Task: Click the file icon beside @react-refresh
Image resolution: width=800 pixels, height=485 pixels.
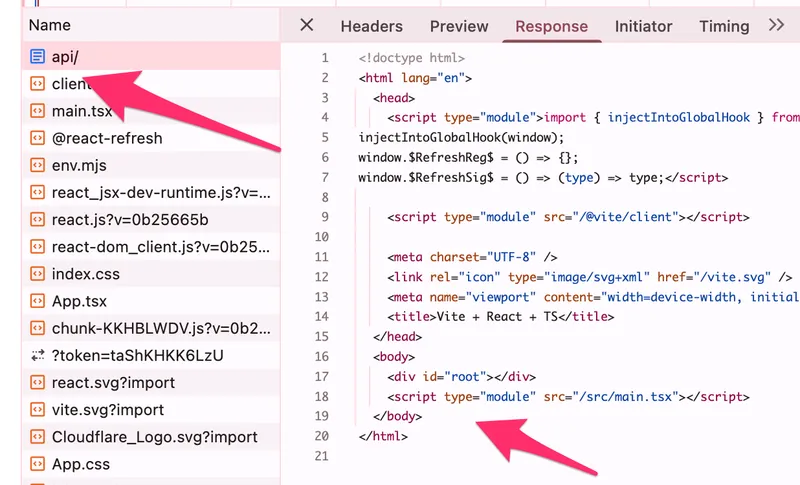Action: [37, 138]
